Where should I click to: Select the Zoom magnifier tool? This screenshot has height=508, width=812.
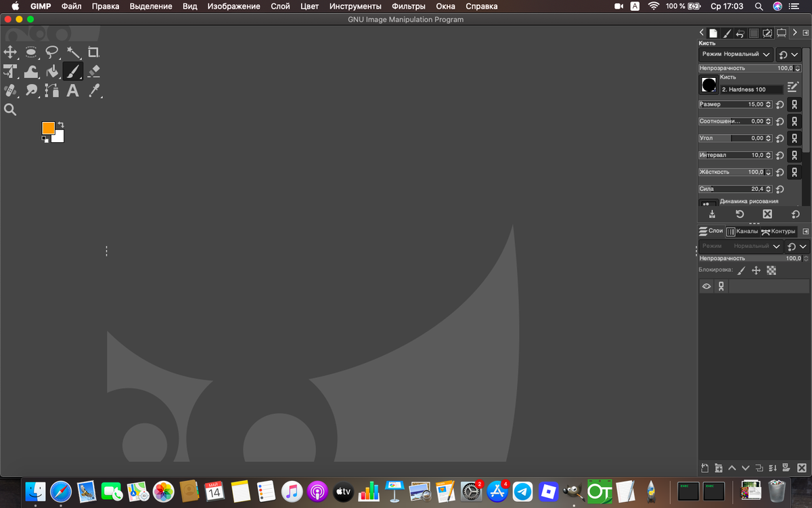[x=10, y=109]
